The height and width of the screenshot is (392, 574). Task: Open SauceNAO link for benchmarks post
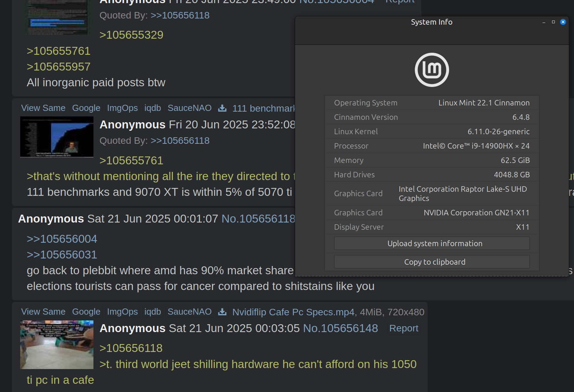190,108
